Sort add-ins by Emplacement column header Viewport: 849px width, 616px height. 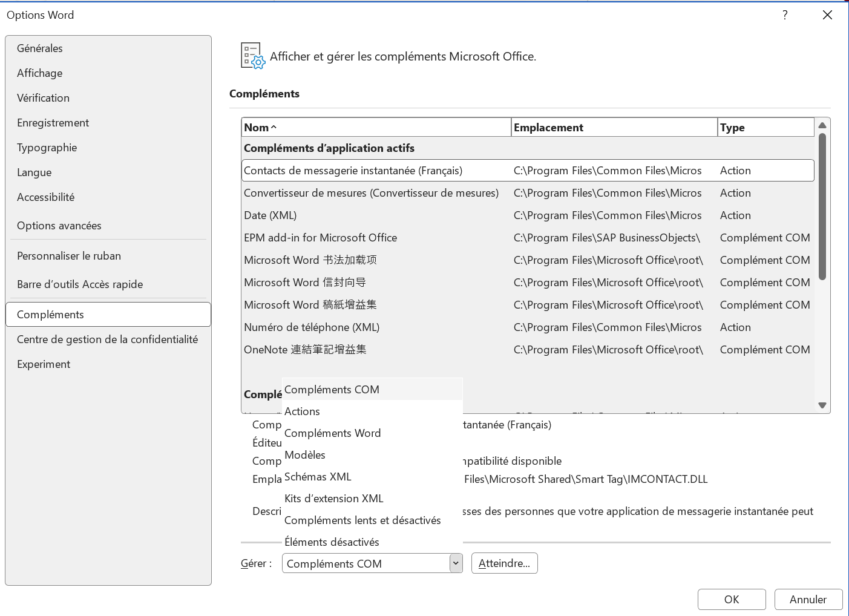pos(614,128)
